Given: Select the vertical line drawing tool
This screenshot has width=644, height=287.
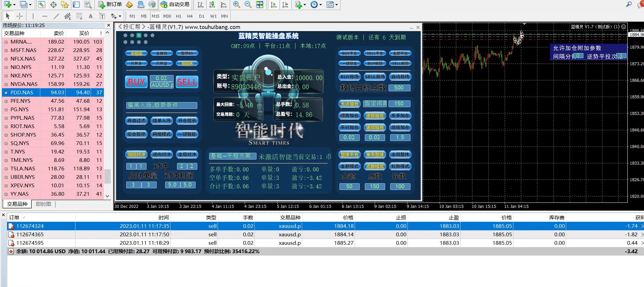Looking at the screenshot, I should pos(33,16).
